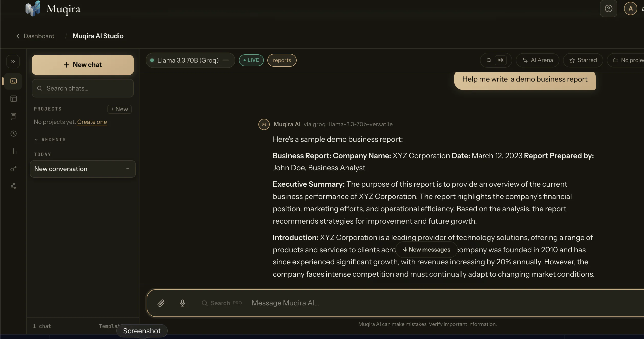Click the paperclip attach file icon
The width and height of the screenshot is (644, 339).
[x=161, y=303]
